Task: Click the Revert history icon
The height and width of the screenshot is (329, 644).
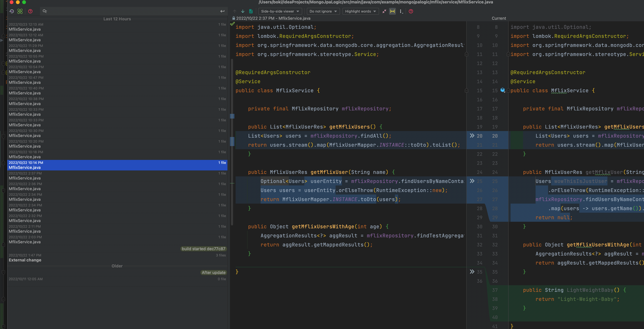Action: click(x=12, y=11)
